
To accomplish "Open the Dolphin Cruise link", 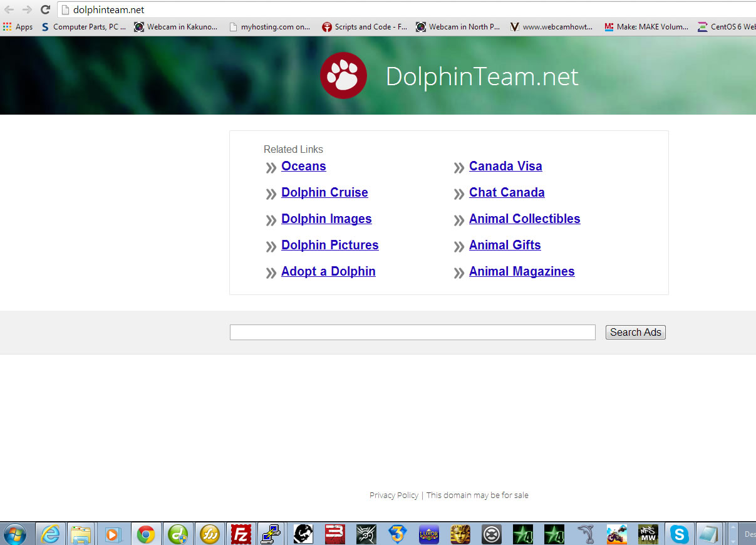I will point(324,192).
